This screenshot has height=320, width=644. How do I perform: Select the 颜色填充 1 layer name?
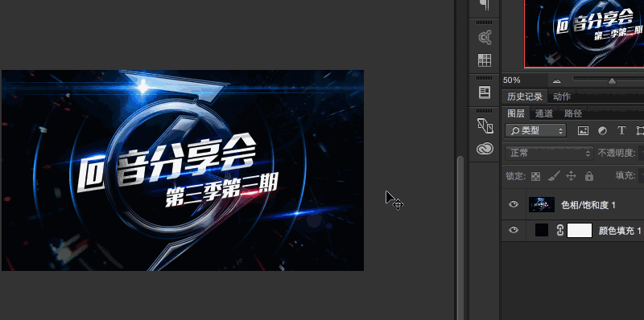click(x=620, y=231)
